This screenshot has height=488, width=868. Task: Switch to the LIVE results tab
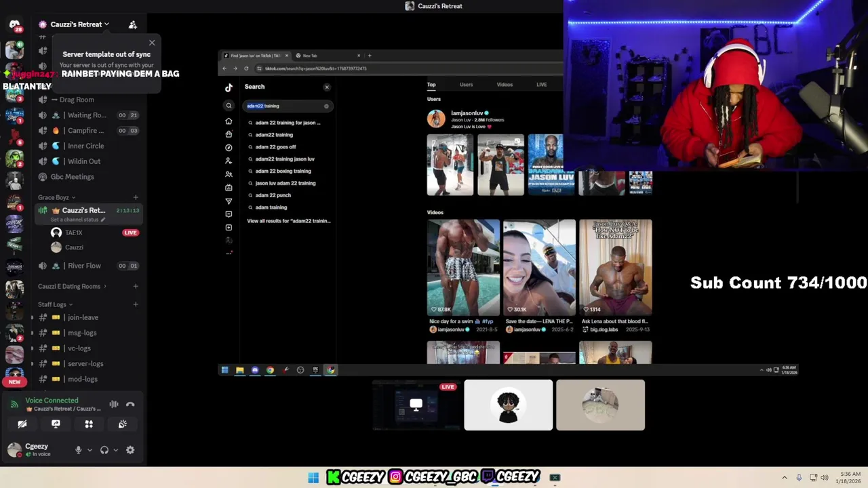(x=542, y=85)
